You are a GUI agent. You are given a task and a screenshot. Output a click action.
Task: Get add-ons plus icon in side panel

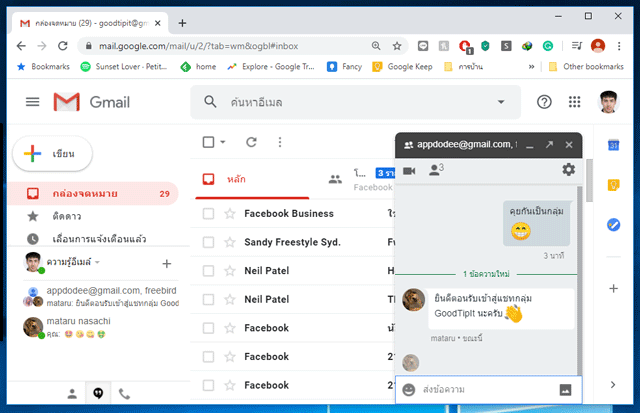[x=613, y=289]
